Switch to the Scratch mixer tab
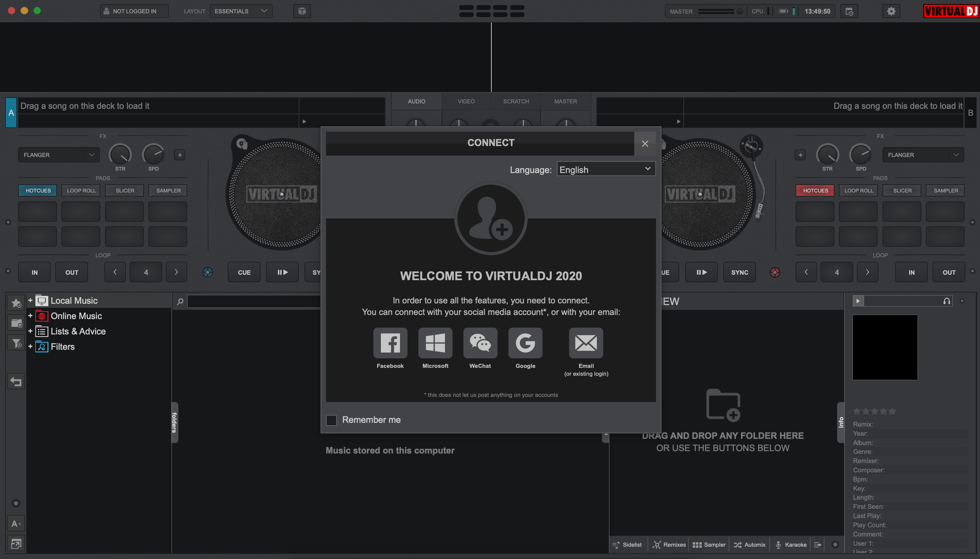The height and width of the screenshot is (559, 980). click(516, 101)
